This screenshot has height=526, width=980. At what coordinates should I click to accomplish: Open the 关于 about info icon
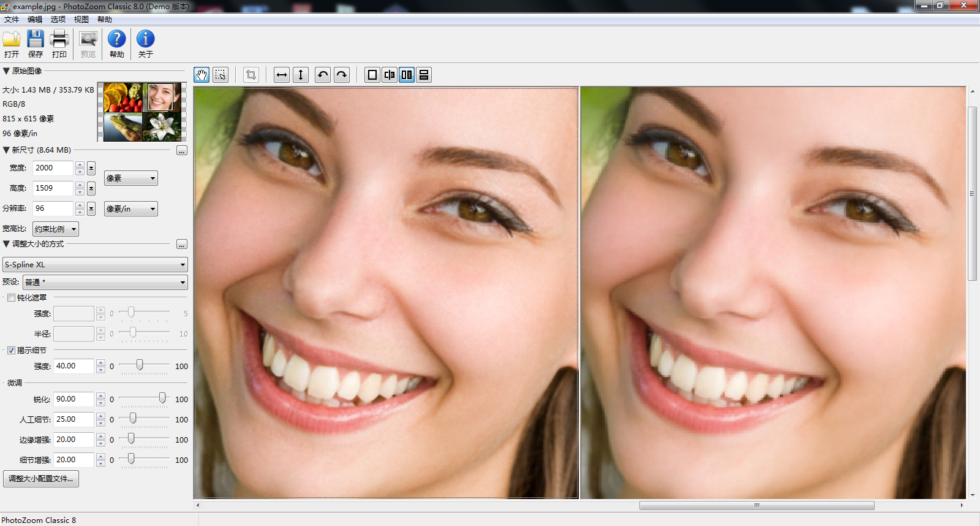pos(145,44)
